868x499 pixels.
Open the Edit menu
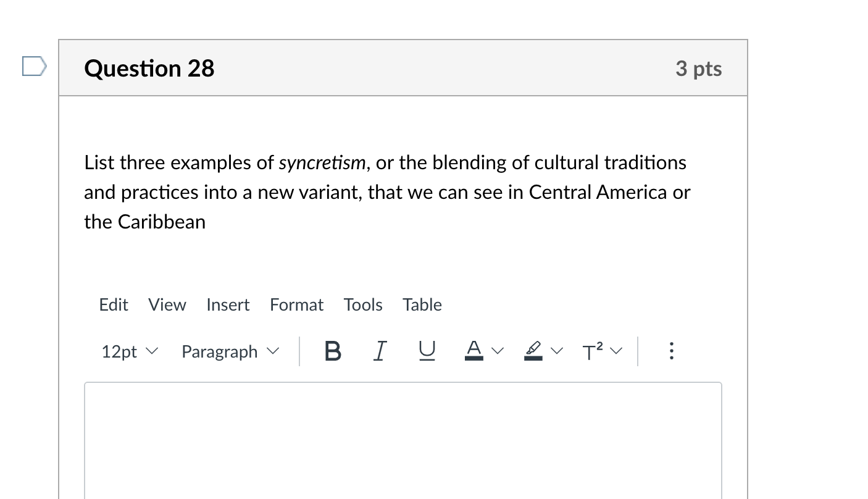[114, 304]
